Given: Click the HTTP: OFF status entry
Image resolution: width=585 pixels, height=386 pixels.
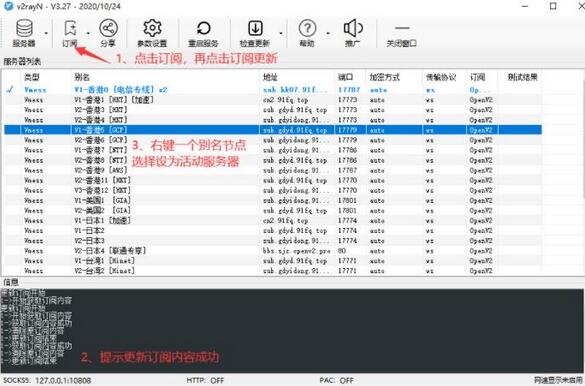Looking at the screenshot, I should coord(205,380).
